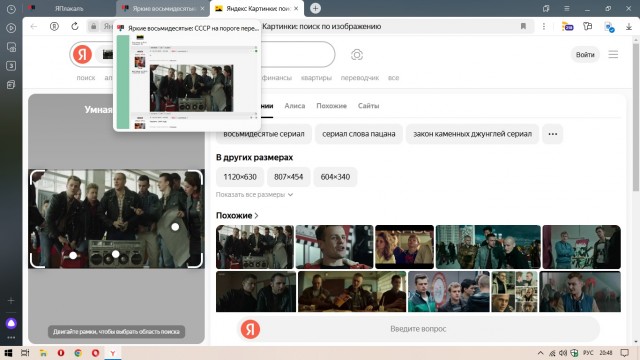Image resolution: width=640 pixels, height=360 pixels.
Task: Open the address bar vertical dots menu
Action: pos(544,27)
